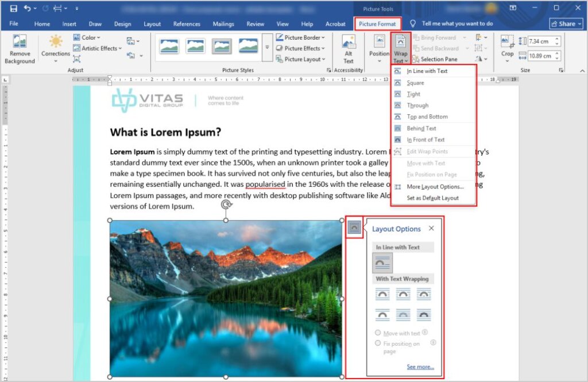Switch to the Design tab
588x382 pixels.
pyautogui.click(x=123, y=24)
